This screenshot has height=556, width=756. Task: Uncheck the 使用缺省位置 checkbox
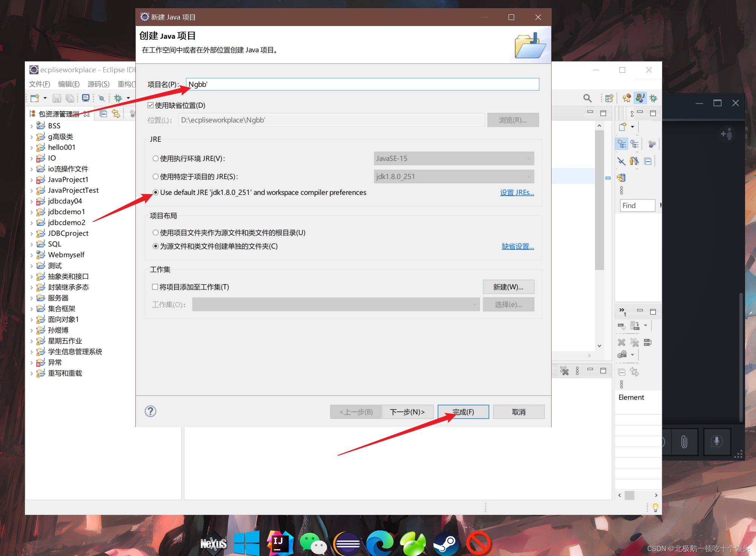point(151,105)
